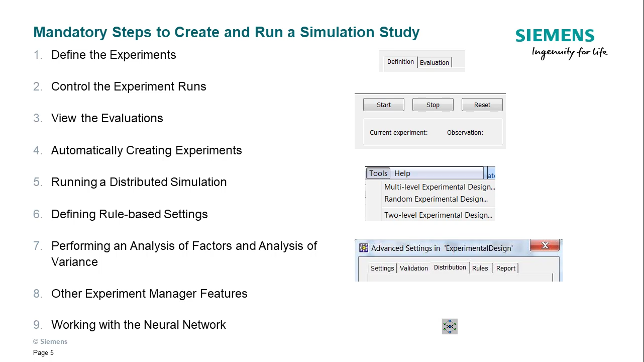The width and height of the screenshot is (644, 362).
Task: View the Report tab
Action: pos(505,268)
